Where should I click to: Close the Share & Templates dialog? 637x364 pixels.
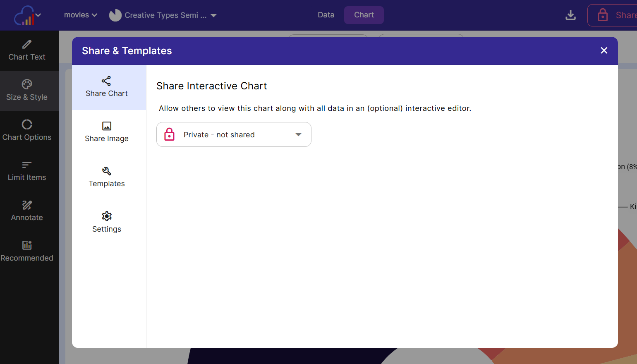pos(604,50)
